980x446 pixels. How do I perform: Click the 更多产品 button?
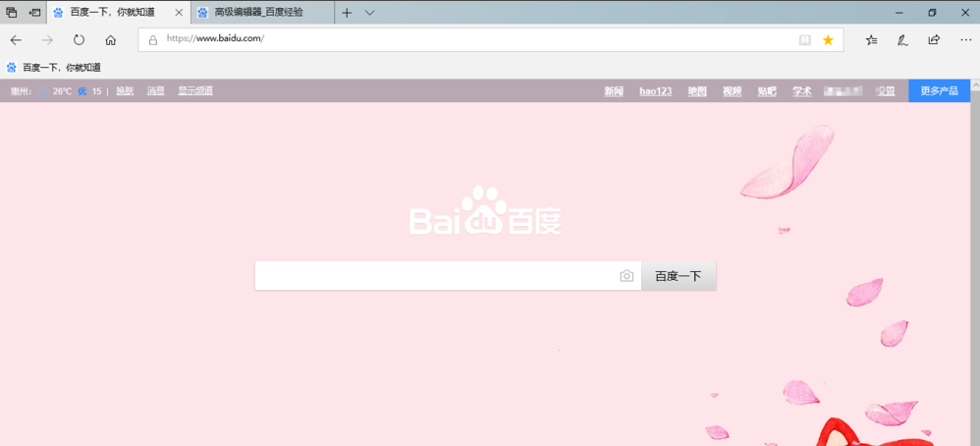coord(940,90)
